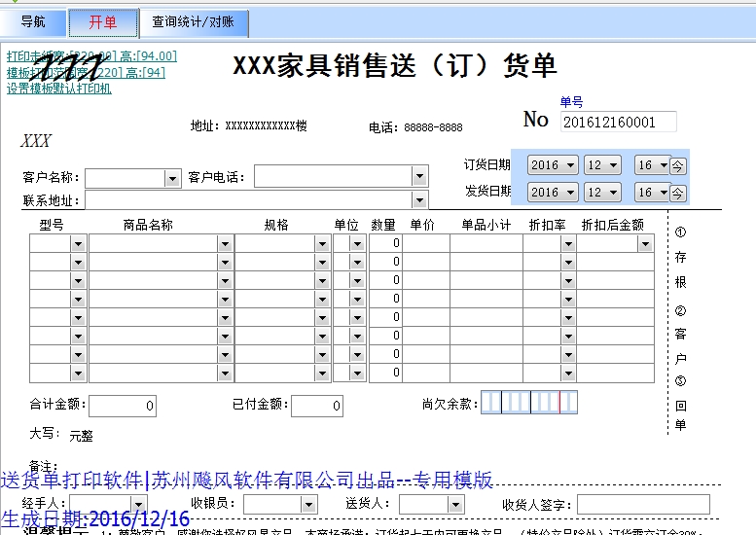Click the form title XXX家具销售送(订)货单
756x535 pixels.
coord(395,65)
